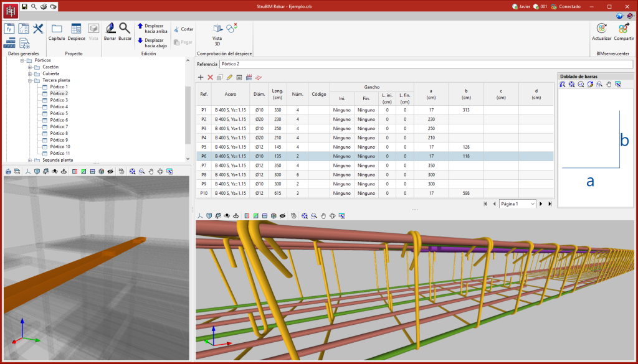Click the Cortar button
This screenshot has width=638, height=364.
(x=183, y=29)
